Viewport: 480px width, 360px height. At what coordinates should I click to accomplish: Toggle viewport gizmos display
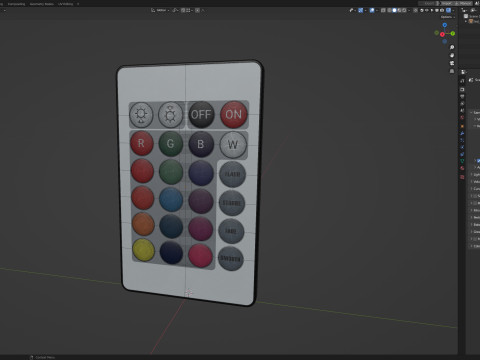point(361,10)
